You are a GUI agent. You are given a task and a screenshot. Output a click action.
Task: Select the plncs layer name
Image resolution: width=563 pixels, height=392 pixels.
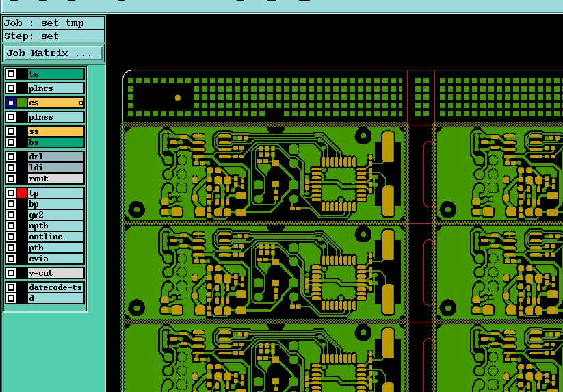[x=56, y=88]
